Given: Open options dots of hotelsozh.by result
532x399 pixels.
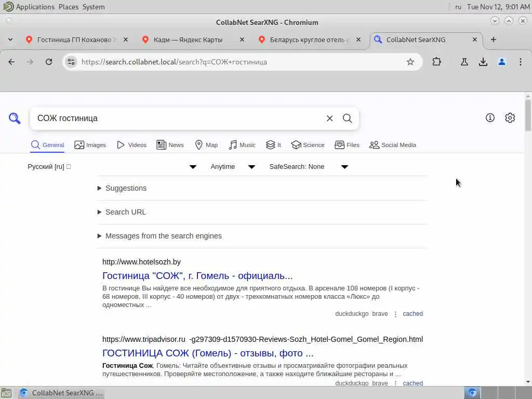Looking at the screenshot, I should click(395, 314).
